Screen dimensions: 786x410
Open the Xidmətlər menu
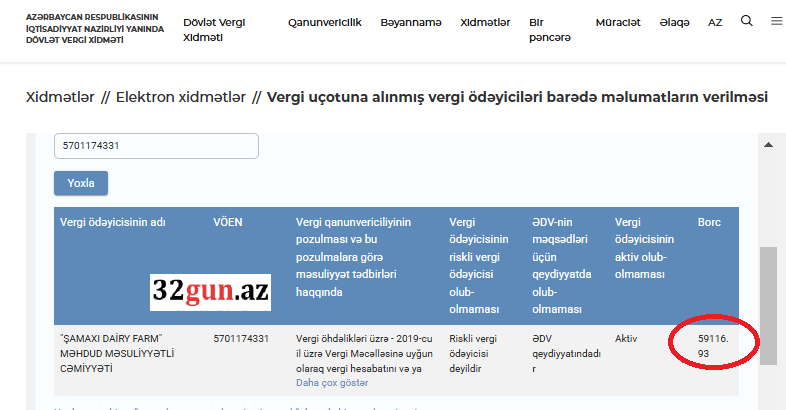(485, 22)
